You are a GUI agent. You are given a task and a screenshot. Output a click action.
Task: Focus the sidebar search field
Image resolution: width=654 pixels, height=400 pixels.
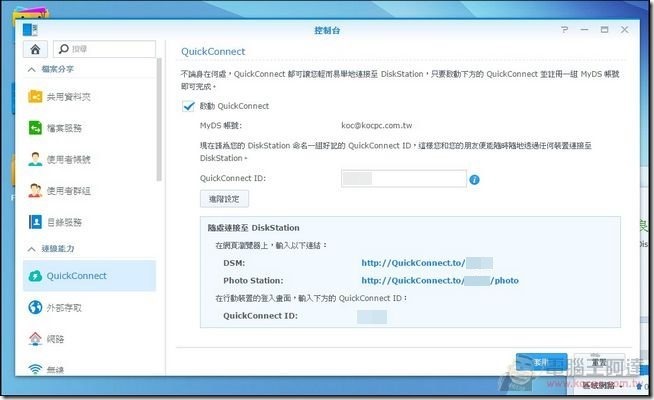(x=104, y=49)
